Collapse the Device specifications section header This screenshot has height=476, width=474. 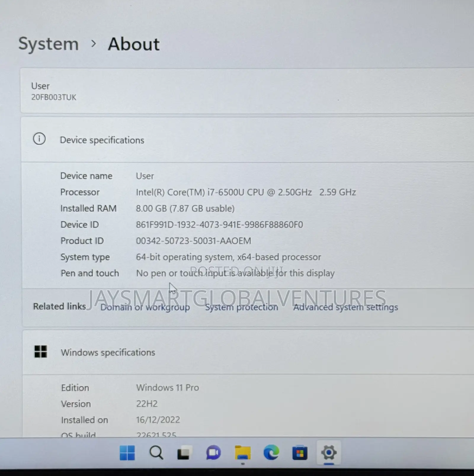(248, 139)
